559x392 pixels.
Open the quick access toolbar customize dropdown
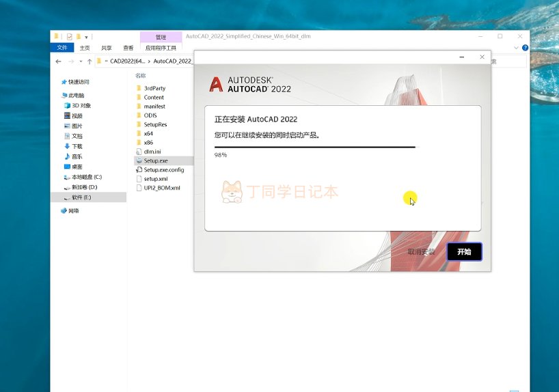point(87,36)
